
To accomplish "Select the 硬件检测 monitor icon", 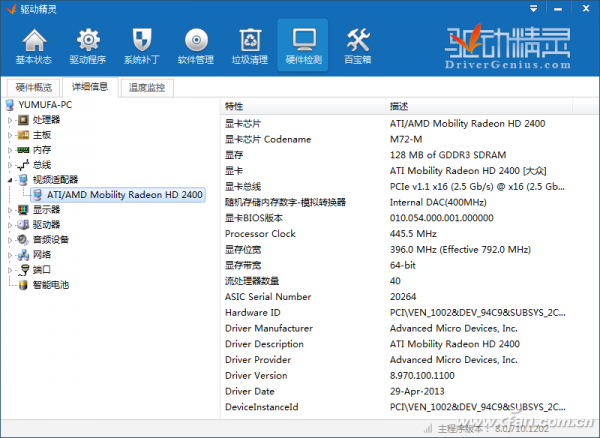I will click(x=304, y=40).
